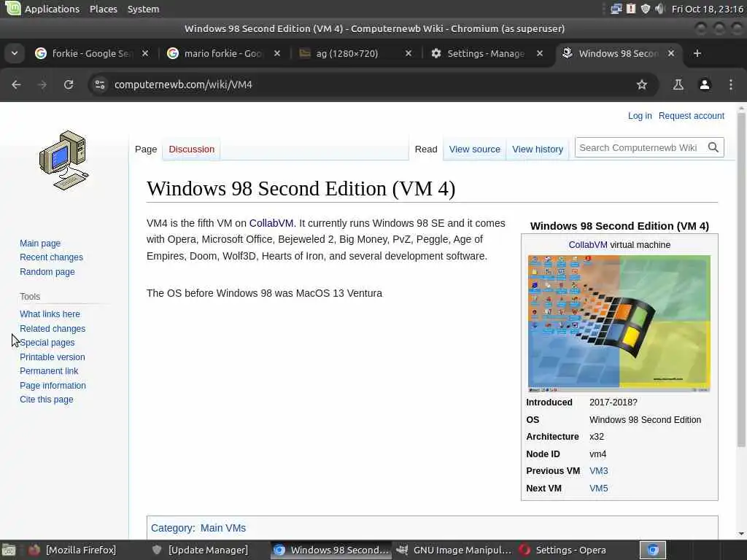Open Main page sidebar link
Screen dimensions: 747x560
40,244
